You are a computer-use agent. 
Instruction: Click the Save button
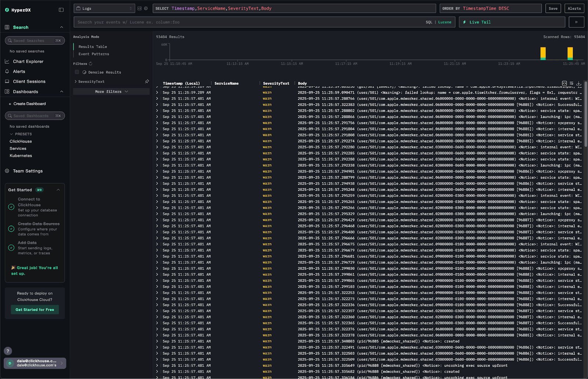pos(553,8)
